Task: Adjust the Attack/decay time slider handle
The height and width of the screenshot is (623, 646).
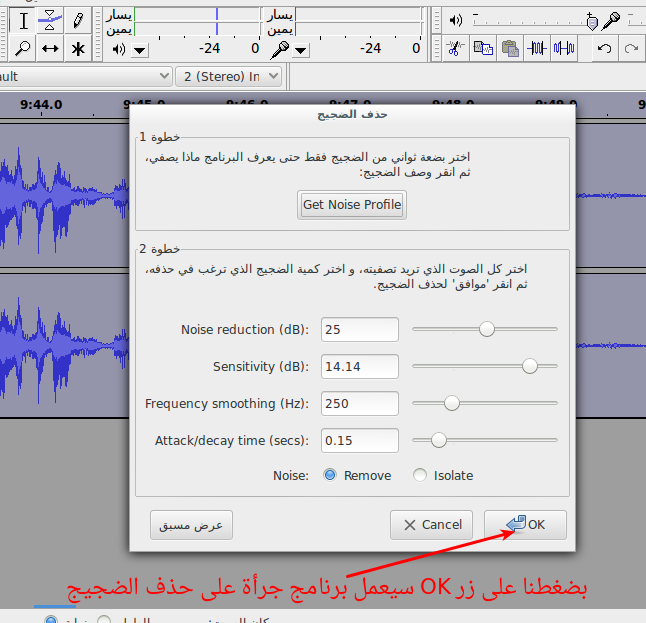Action: pyautogui.click(x=439, y=440)
